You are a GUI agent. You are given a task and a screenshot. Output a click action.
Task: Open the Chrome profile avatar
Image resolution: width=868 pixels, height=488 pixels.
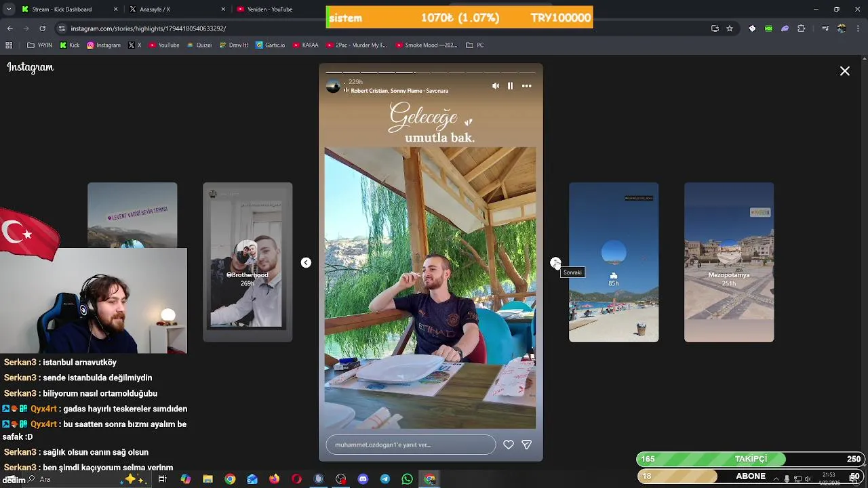point(842,28)
